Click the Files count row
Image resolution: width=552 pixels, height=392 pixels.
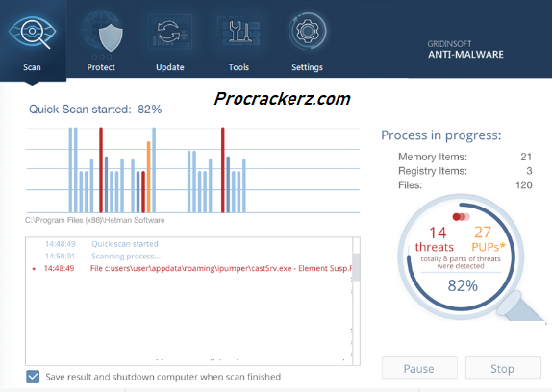464,184
